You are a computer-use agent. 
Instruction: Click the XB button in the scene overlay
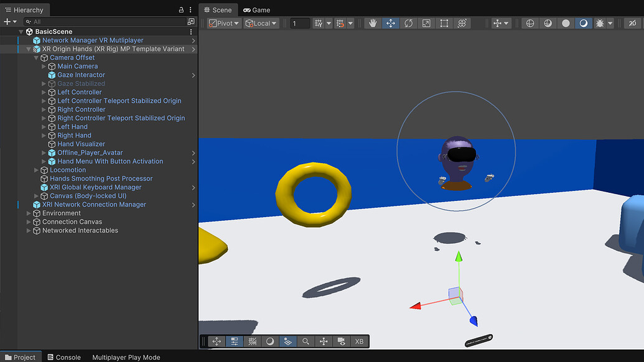click(x=359, y=341)
